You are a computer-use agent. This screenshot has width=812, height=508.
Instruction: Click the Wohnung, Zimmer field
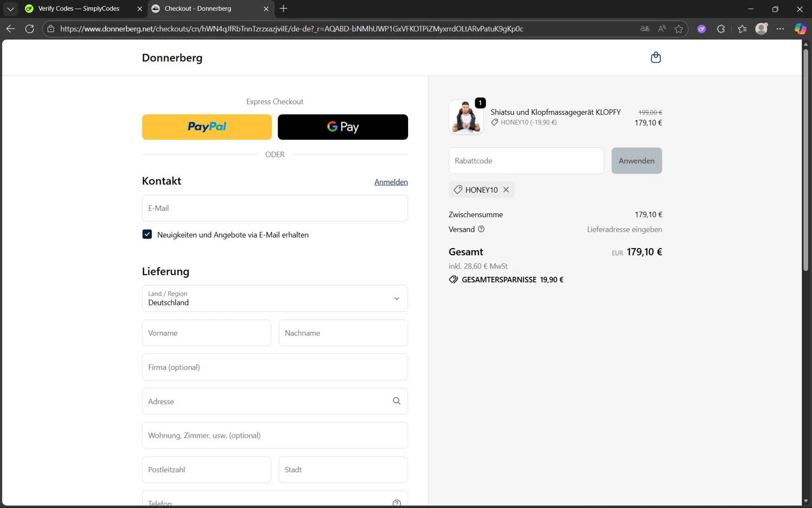click(x=275, y=435)
